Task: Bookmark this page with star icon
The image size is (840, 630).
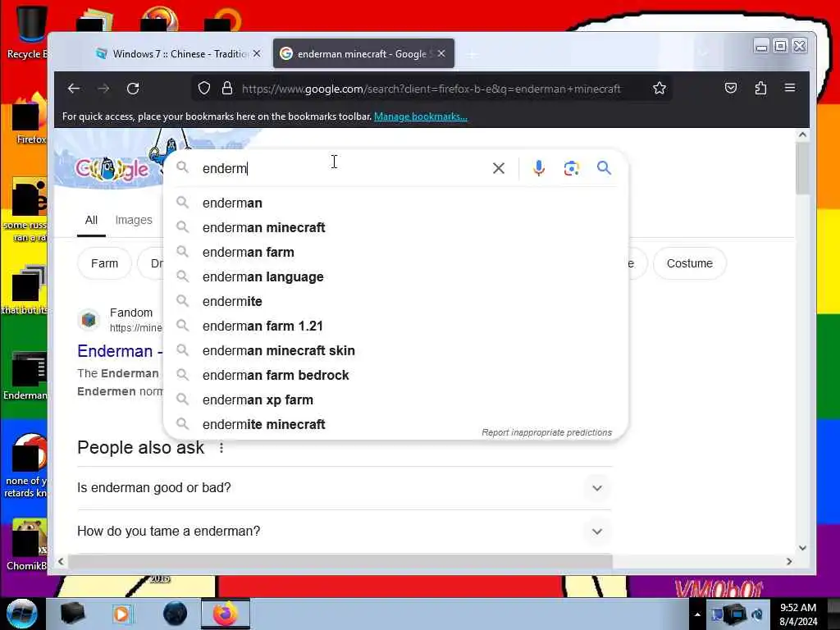Action: coord(660,89)
